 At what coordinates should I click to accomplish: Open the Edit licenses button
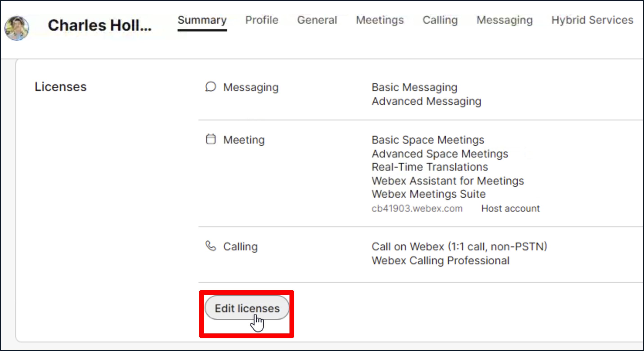click(x=247, y=308)
